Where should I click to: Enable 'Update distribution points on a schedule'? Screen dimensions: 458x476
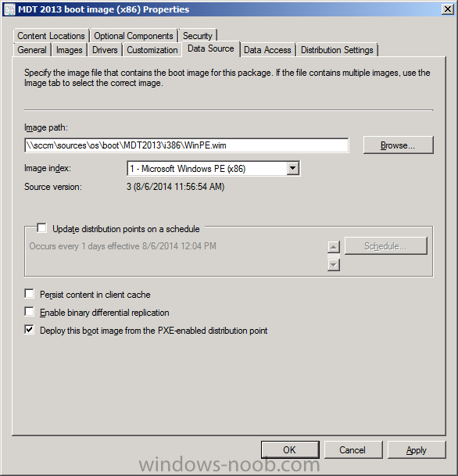[41, 227]
